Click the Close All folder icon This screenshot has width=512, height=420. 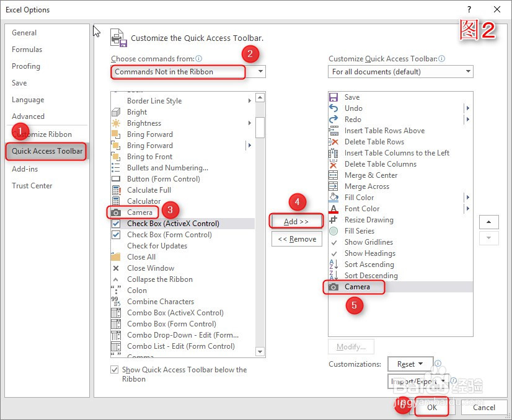click(x=115, y=257)
